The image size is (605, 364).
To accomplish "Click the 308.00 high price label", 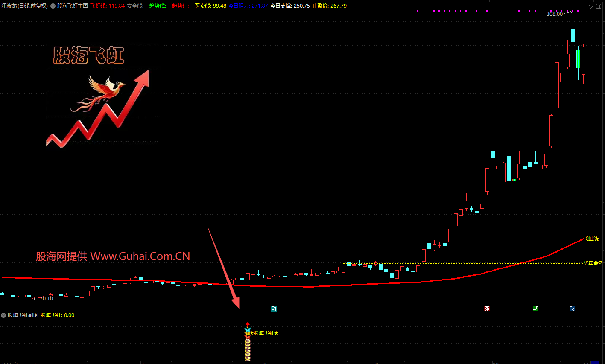I will pos(555,14).
